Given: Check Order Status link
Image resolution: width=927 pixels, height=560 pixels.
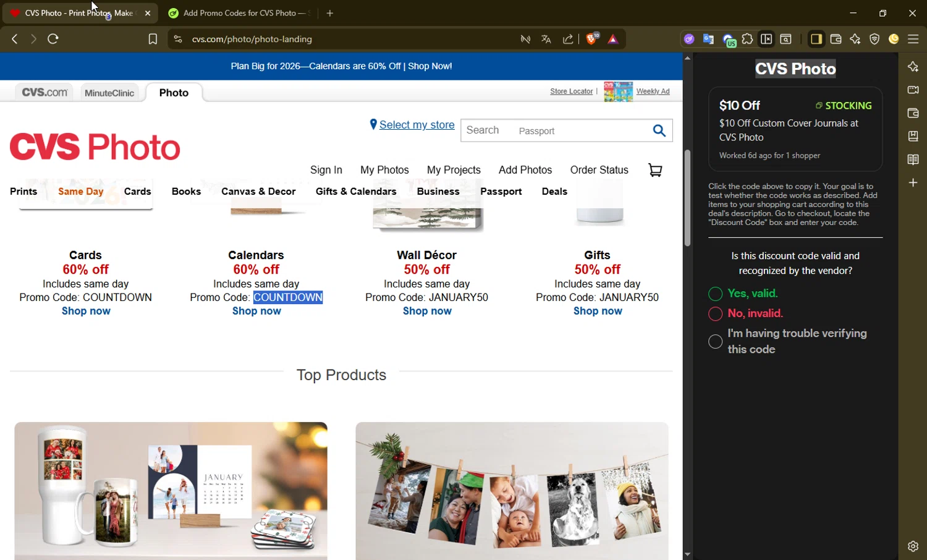Looking at the screenshot, I should tap(599, 170).
